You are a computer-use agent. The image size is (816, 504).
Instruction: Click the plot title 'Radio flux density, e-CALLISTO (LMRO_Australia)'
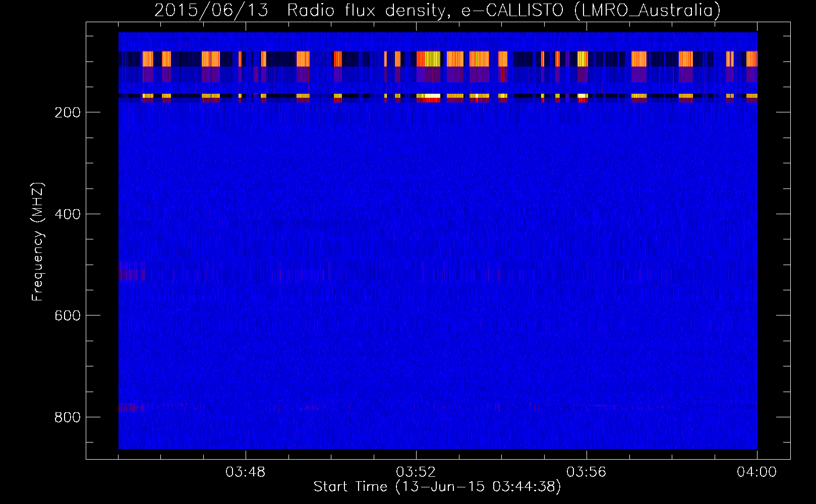[503, 11]
